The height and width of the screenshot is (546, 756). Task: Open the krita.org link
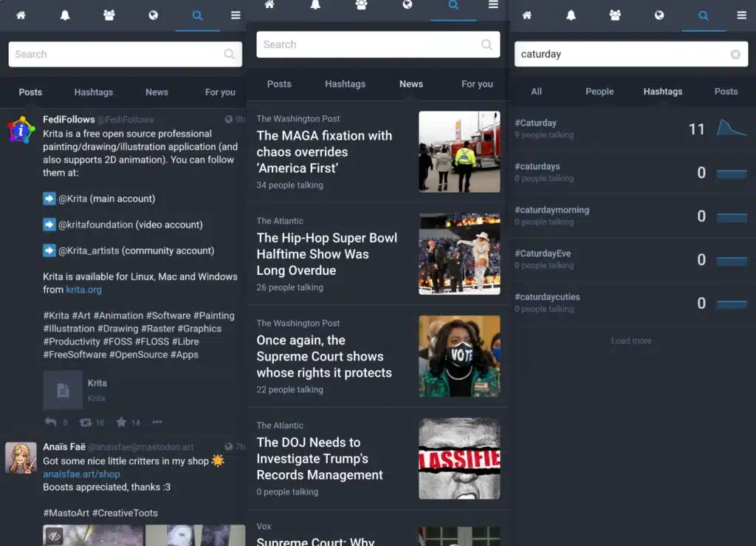(84, 290)
